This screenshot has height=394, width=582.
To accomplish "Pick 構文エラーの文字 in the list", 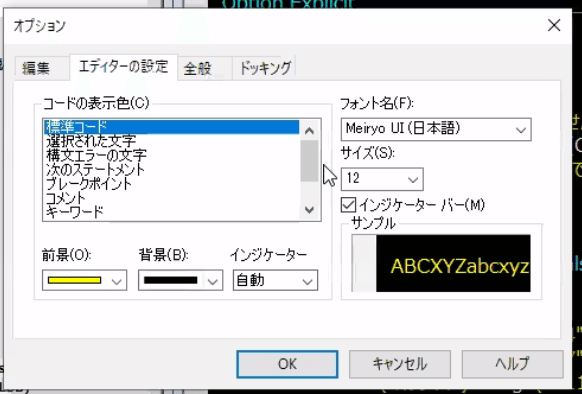I will [x=171, y=155].
